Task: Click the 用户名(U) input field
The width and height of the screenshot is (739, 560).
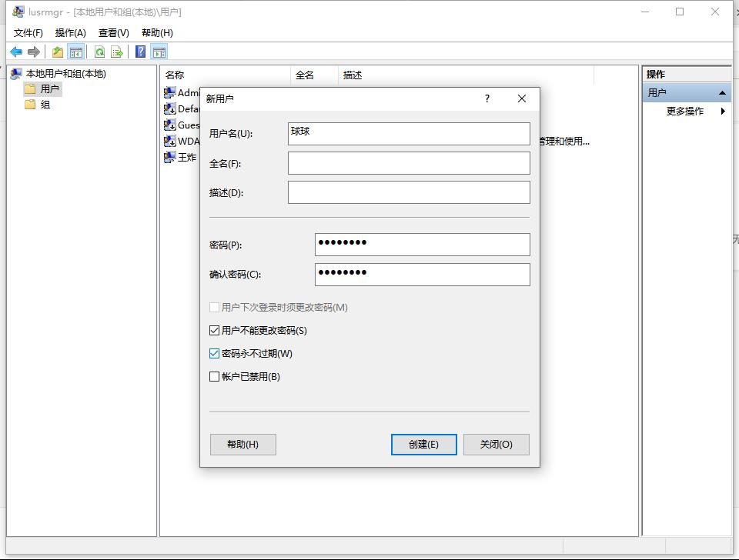Action: (x=409, y=134)
